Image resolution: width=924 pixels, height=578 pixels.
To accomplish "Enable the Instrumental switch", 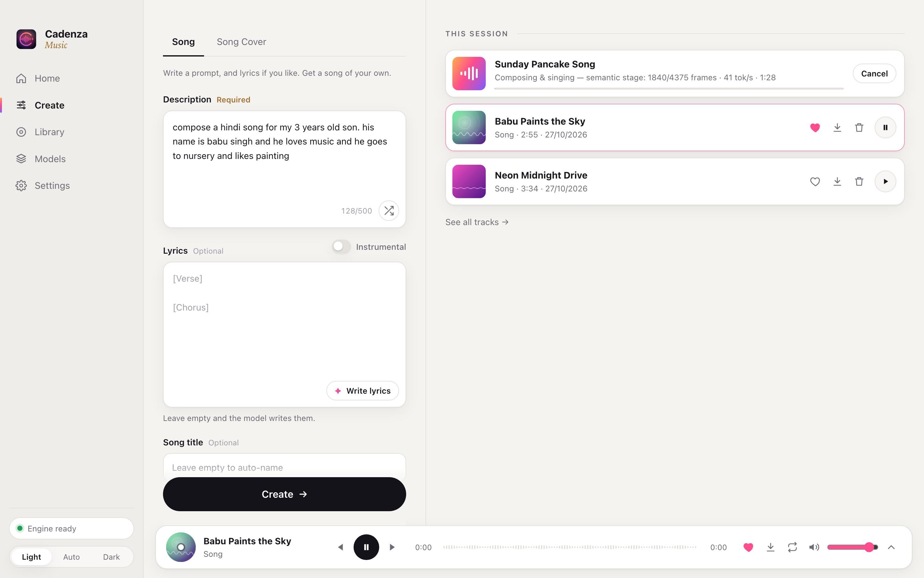I will pos(341,247).
